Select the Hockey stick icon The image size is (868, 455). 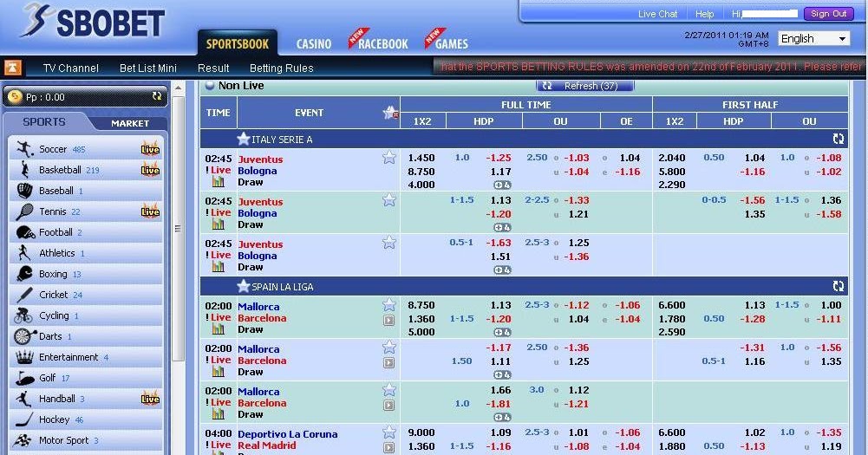[x=23, y=419]
